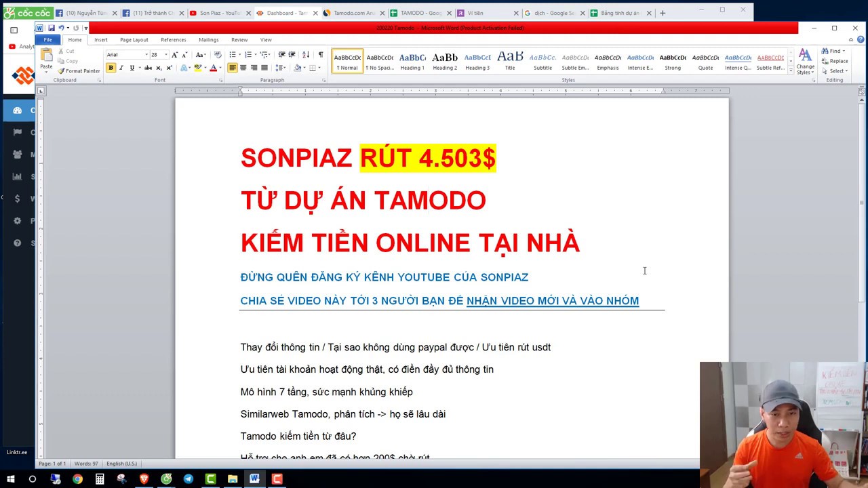Click the red font color swatch
868x488 pixels.
213,68
